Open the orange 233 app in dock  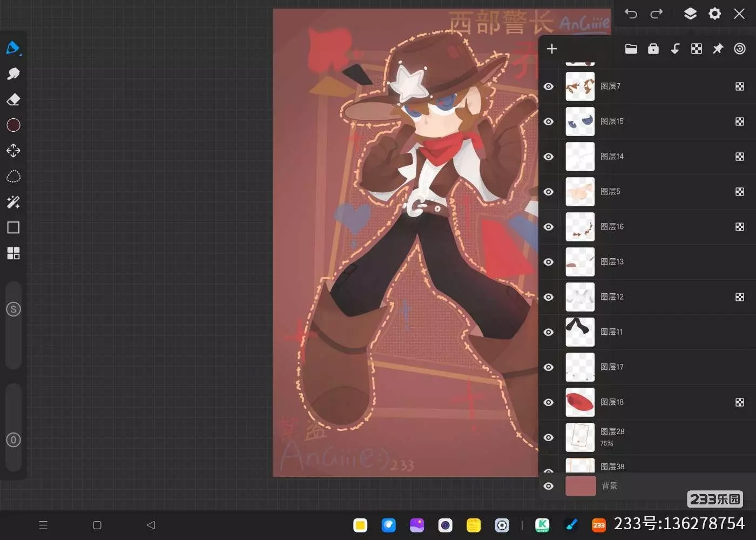point(599,525)
